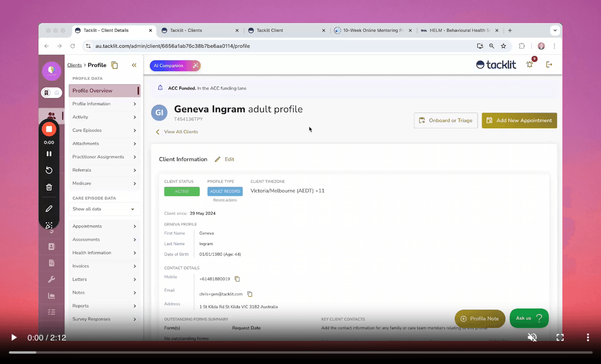
Task: Copy the mobile number +61481880019
Action: coord(237,279)
